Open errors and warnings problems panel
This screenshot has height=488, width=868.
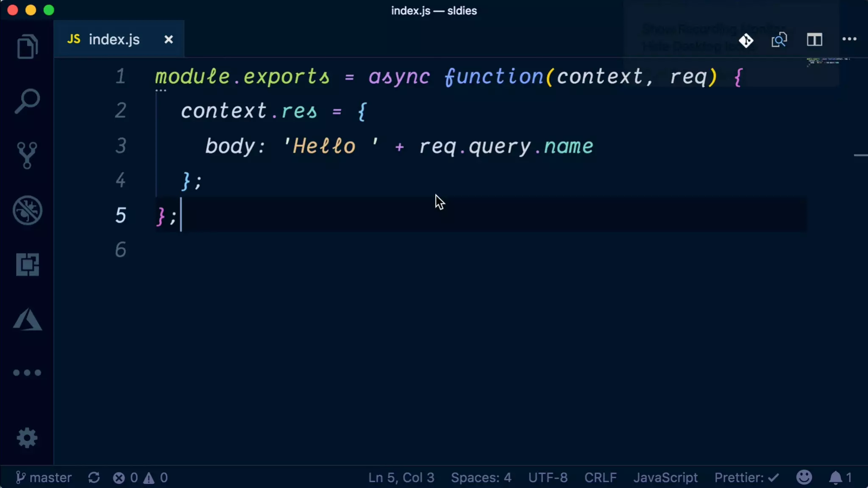click(x=140, y=477)
